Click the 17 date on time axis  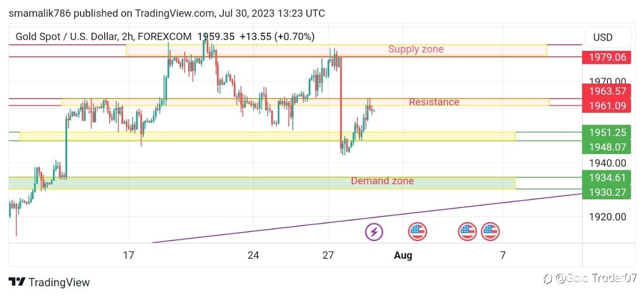point(129,255)
